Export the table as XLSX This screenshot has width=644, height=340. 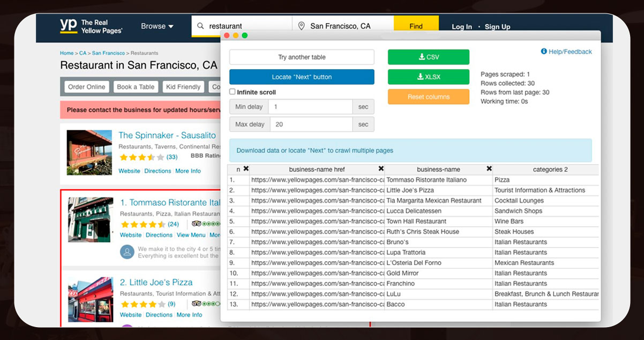(x=428, y=77)
